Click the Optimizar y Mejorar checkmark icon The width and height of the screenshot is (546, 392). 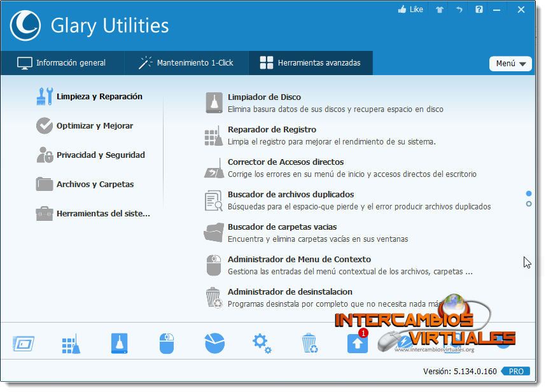(x=45, y=125)
